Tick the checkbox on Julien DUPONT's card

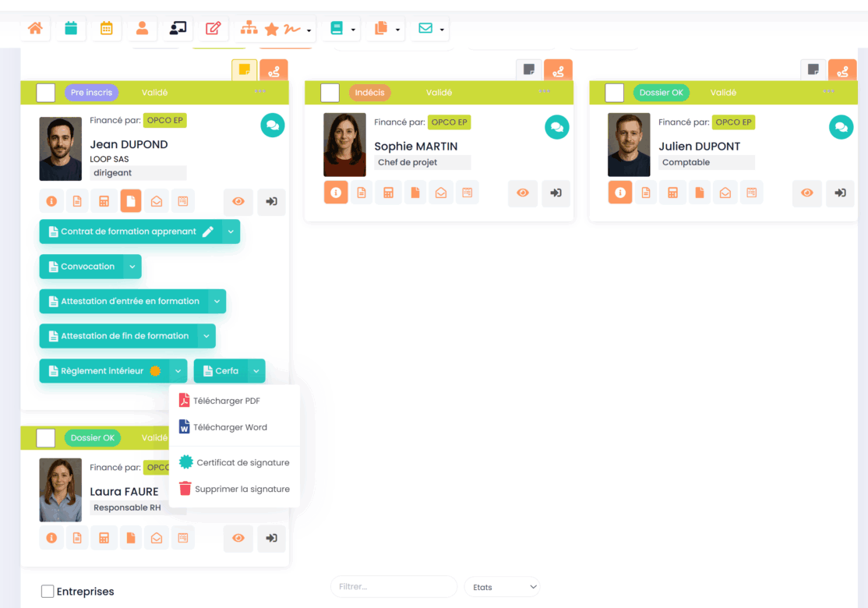(x=614, y=93)
